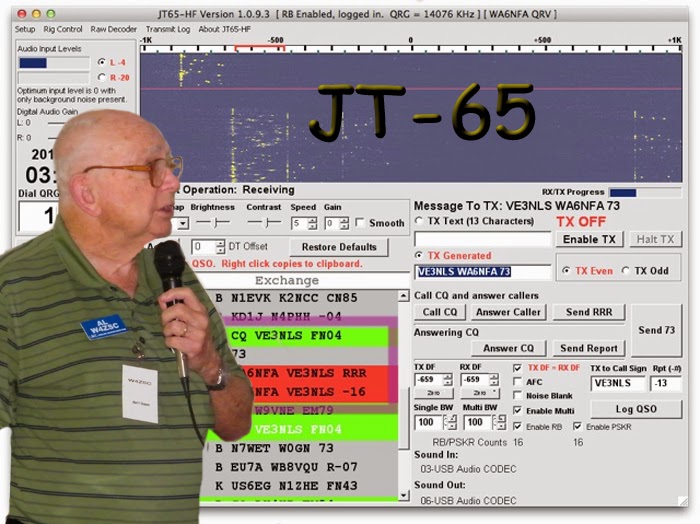
Task: Click the decode list scroll down arrow
Action: pos(403,495)
